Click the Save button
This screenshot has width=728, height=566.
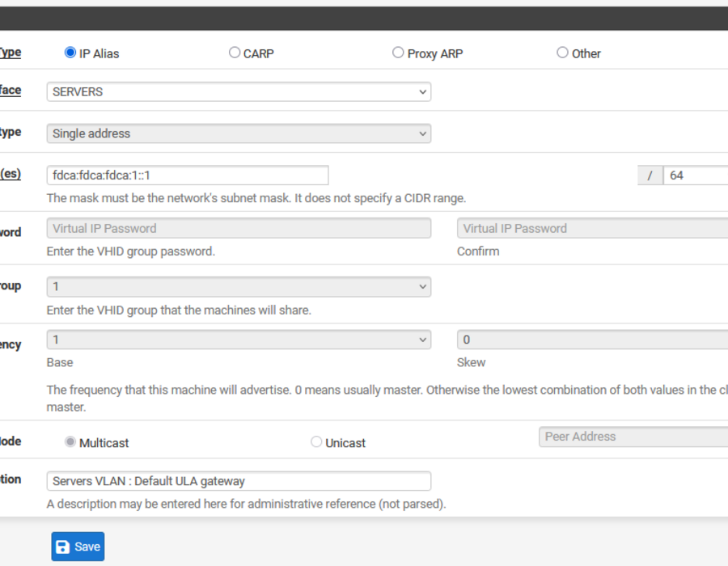(x=78, y=547)
